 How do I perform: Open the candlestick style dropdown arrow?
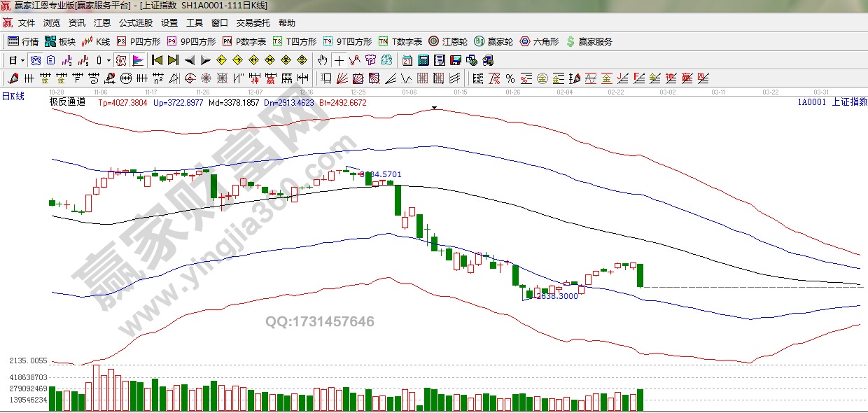(x=108, y=60)
